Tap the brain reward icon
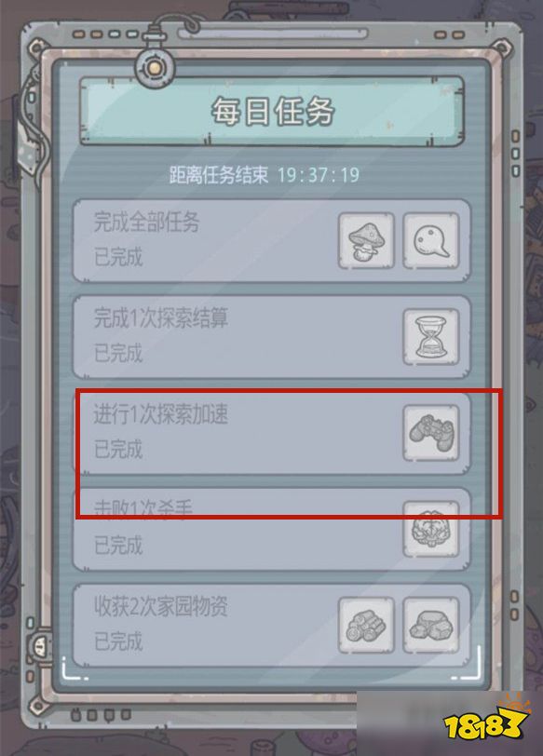The height and width of the screenshot is (756, 543). (x=431, y=529)
